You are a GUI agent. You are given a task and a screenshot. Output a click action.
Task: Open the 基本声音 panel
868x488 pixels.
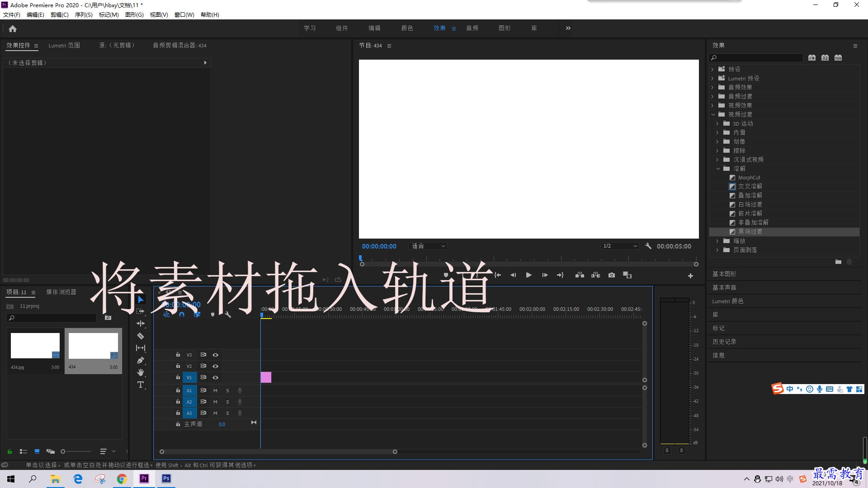724,287
